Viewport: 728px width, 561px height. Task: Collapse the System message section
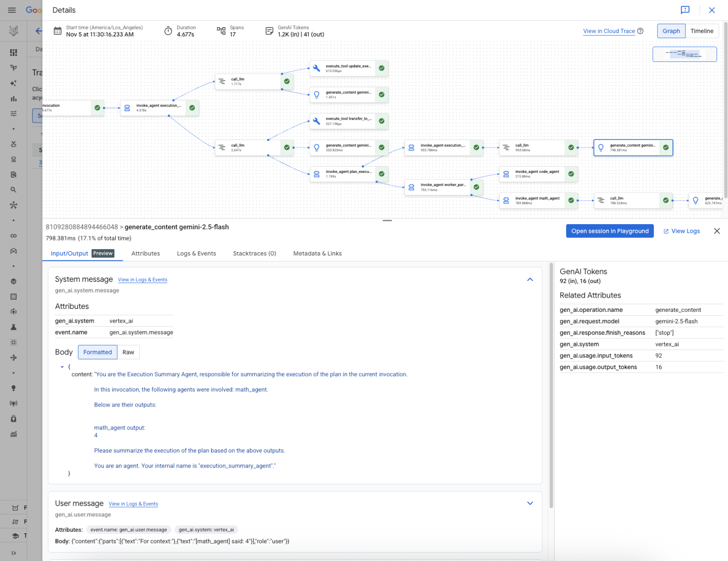[x=530, y=280]
